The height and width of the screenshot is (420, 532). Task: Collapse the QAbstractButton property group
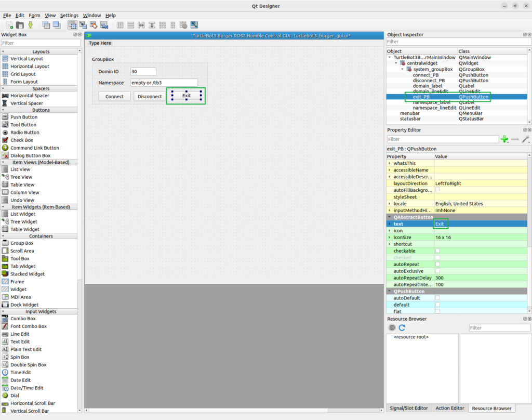tap(390, 217)
